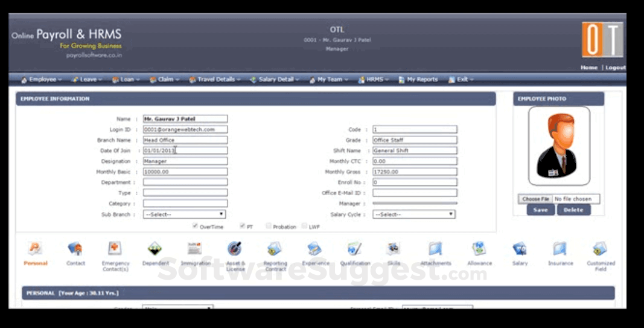Open the Claim menu
644x328 pixels.
click(164, 79)
